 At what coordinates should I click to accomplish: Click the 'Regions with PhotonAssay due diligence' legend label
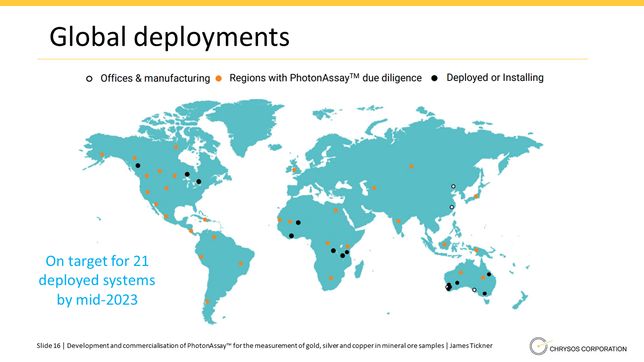point(326,78)
